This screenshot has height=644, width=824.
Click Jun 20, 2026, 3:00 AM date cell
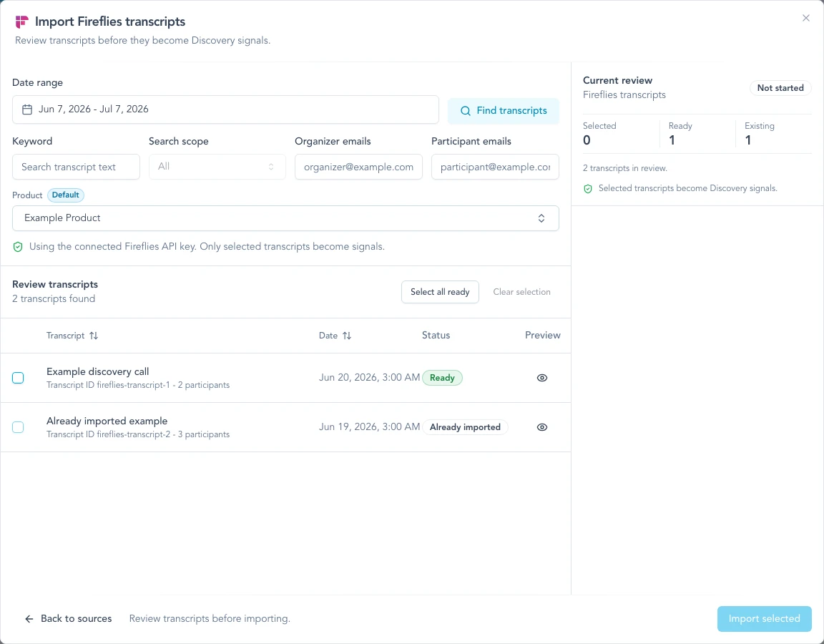[x=369, y=378]
